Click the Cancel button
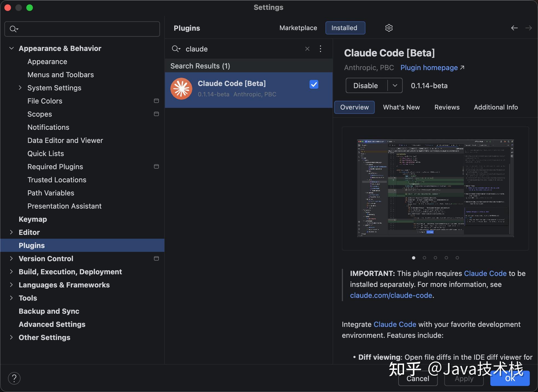538x392 pixels. point(418,378)
